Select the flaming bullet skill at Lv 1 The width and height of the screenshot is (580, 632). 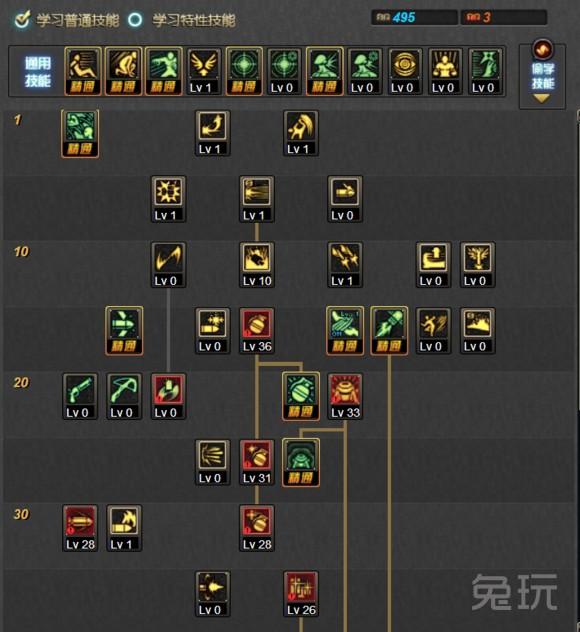[124, 528]
